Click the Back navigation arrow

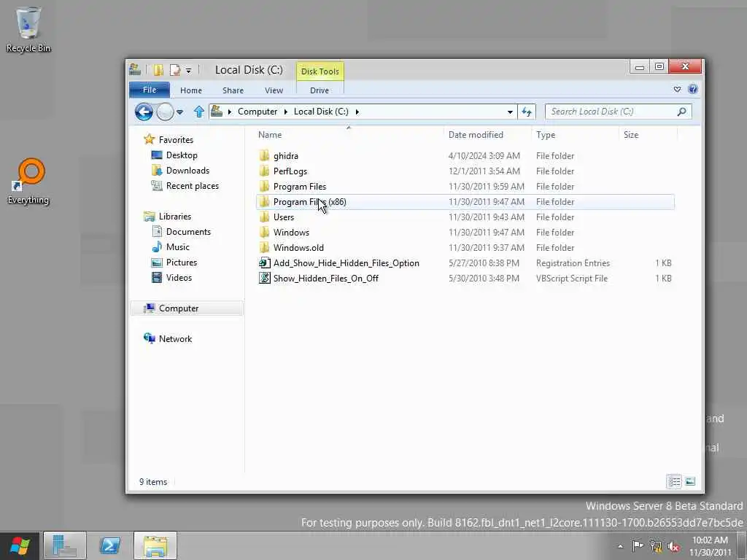coord(144,112)
